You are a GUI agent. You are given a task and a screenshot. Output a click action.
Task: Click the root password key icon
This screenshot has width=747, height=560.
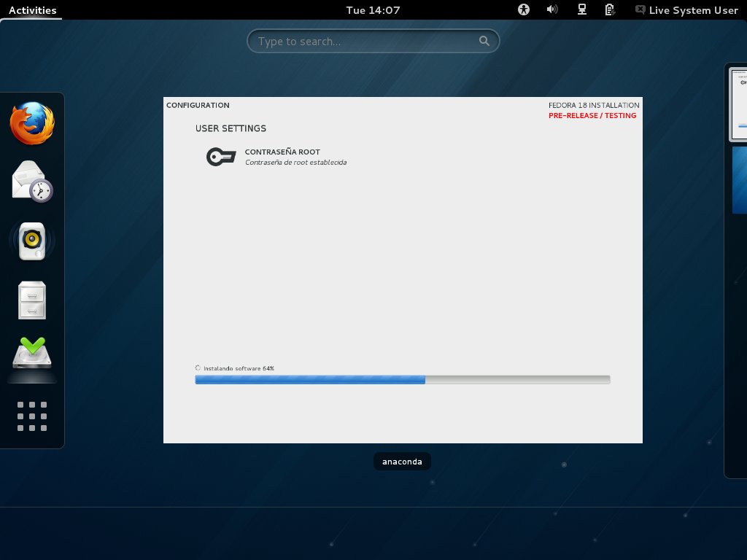220,157
